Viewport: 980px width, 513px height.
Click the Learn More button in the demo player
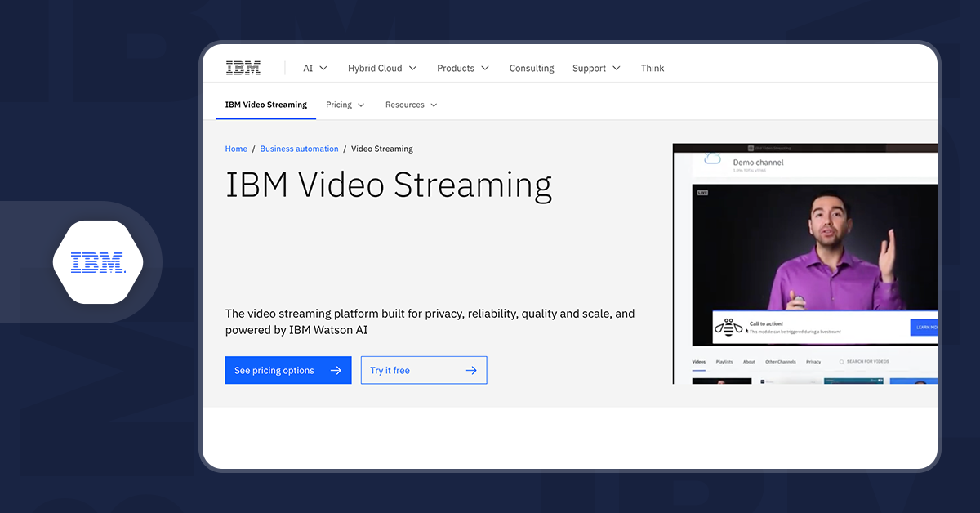point(925,328)
